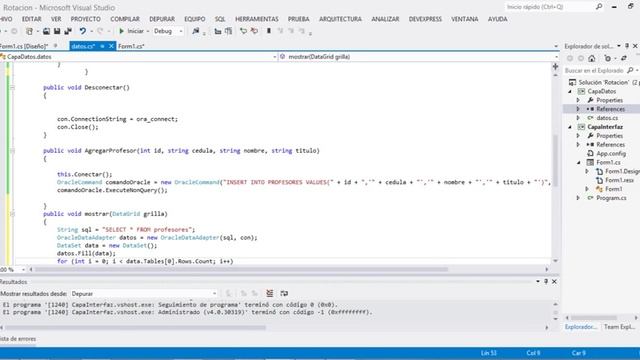
Task: Click the quick launch magnifier icon
Action: [599, 7]
